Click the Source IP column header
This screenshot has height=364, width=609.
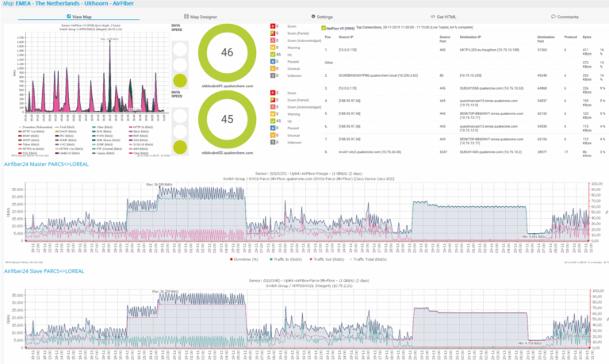346,37
